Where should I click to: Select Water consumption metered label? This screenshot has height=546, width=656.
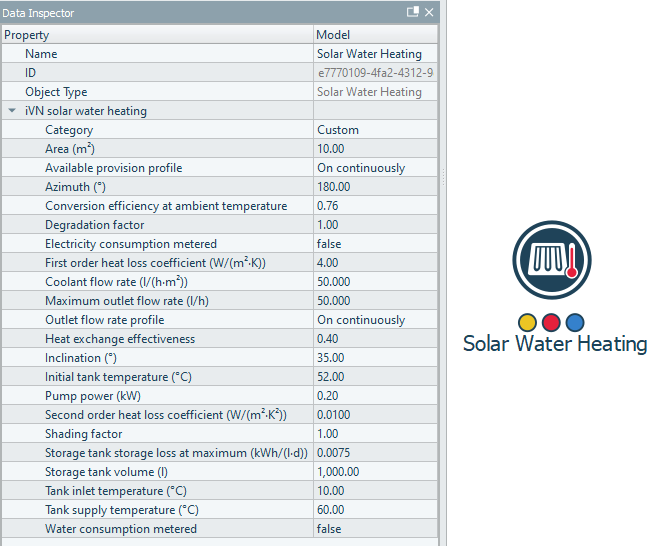121,529
